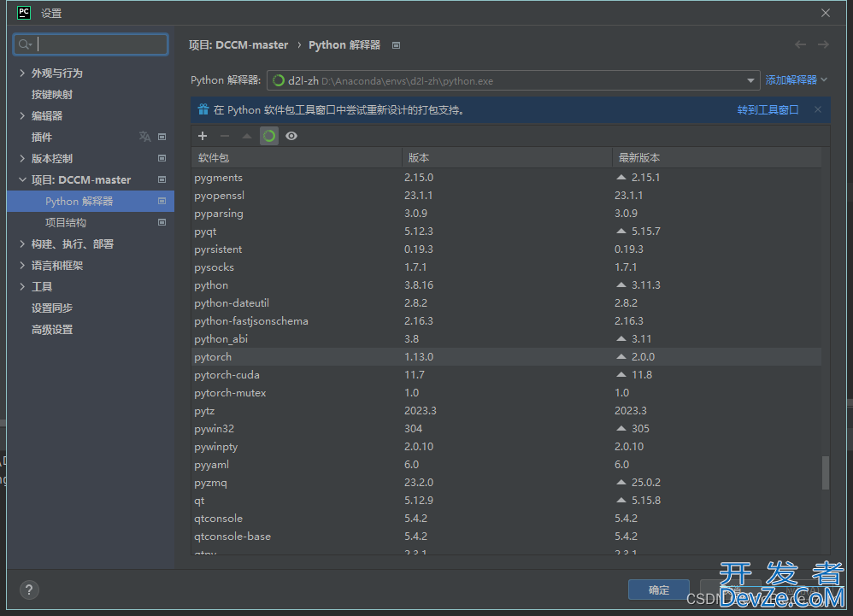Viewport: 853px width, 616px height.
Task: Expand the 语言和框架 section
Action: (x=21, y=266)
